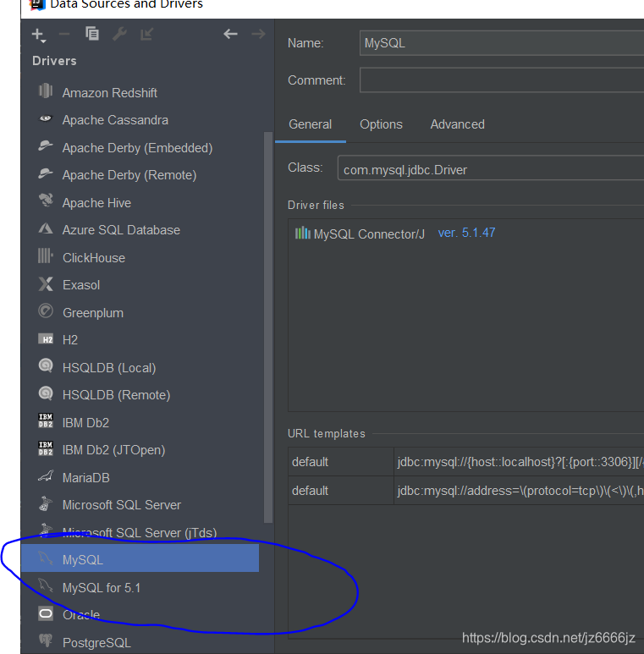
Task: Click the second 'default' template name cell
Action: click(x=341, y=491)
